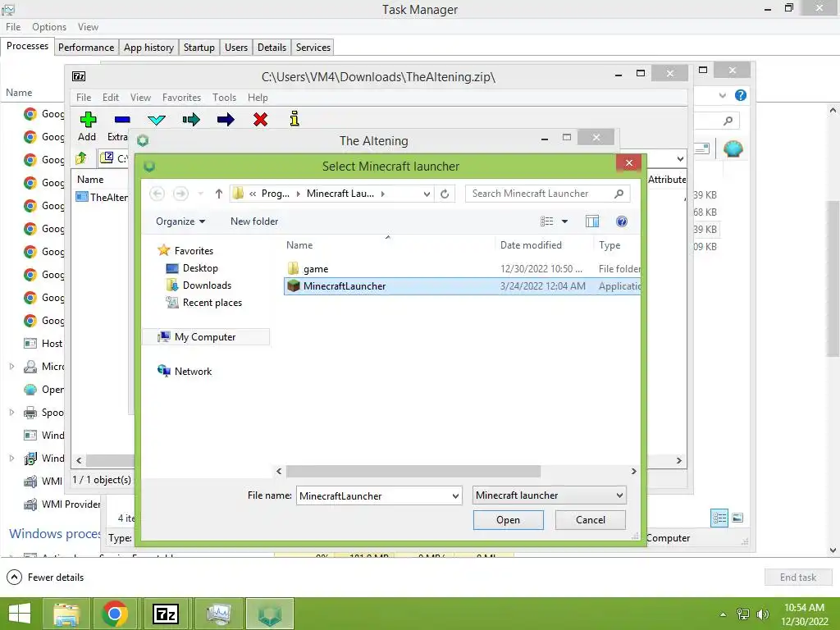
Task: Click the 7-Zip Add button
Action: tap(87, 126)
